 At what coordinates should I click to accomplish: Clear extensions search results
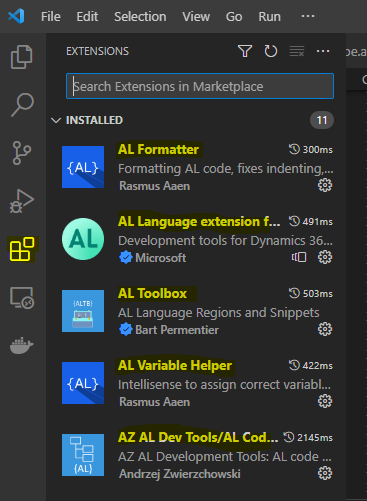point(297,51)
